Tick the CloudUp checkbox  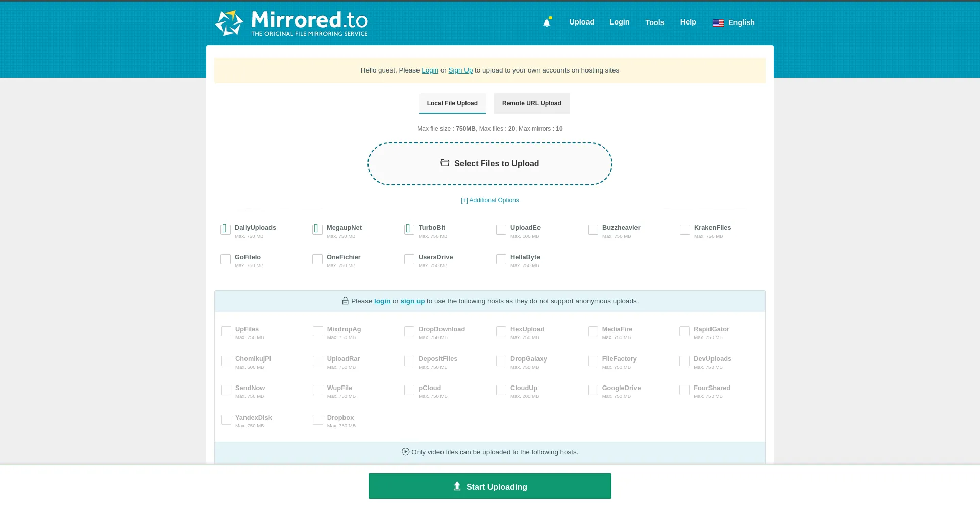pyautogui.click(x=501, y=390)
